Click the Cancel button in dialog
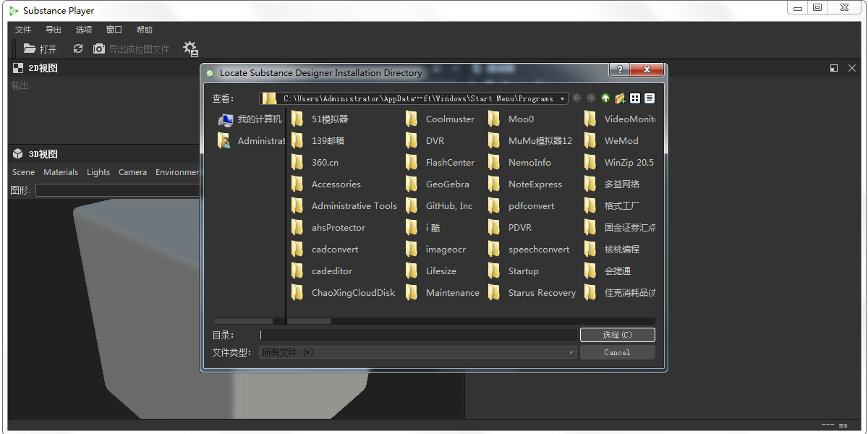 (618, 352)
